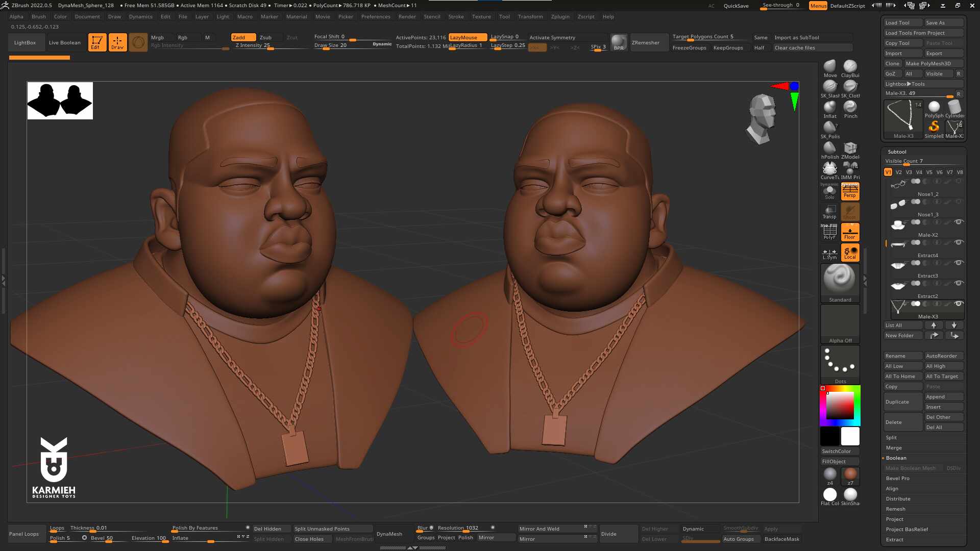
Task: Select the Pinch brush
Action: coord(850,109)
